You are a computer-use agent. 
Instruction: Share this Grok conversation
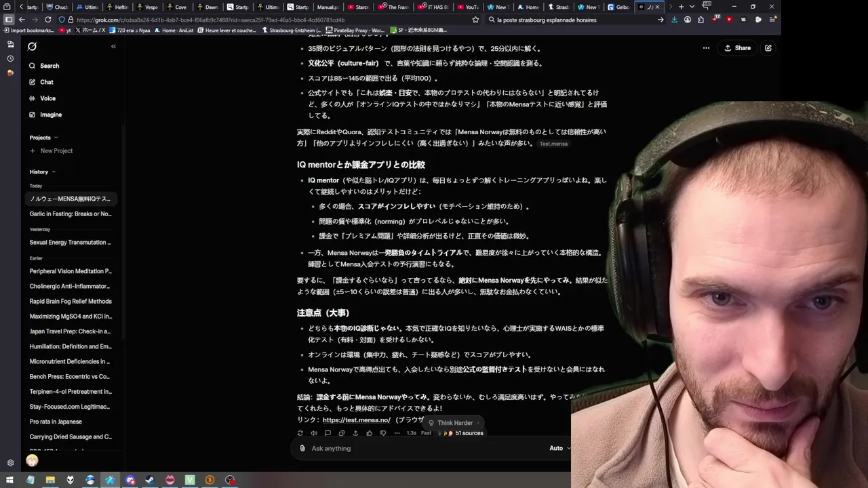737,48
